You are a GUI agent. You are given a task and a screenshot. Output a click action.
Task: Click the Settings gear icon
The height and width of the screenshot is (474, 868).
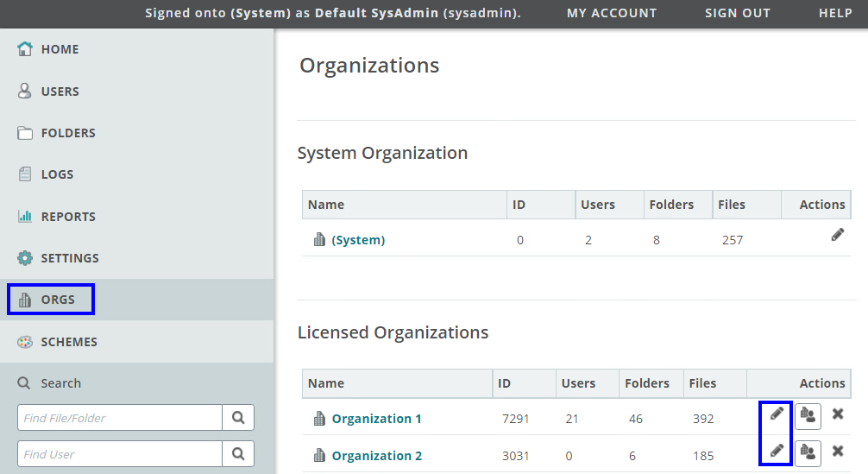[x=25, y=258]
